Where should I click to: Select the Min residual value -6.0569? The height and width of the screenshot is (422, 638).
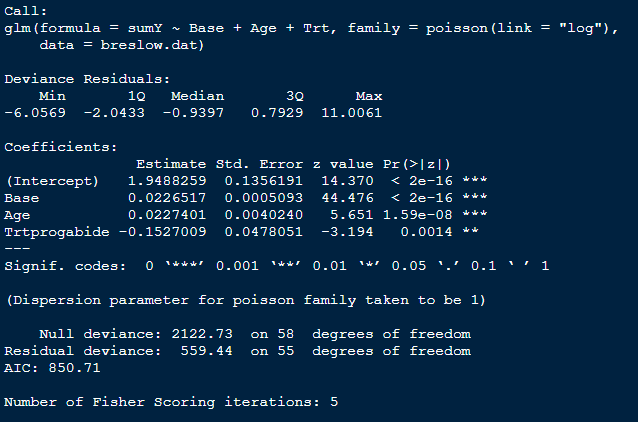pyautogui.click(x=35, y=113)
